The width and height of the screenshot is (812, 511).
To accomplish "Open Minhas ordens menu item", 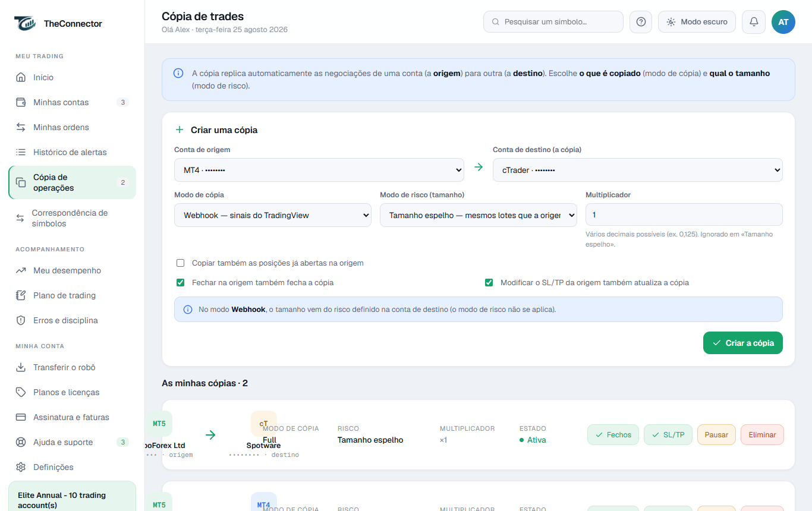I will click(x=73, y=127).
